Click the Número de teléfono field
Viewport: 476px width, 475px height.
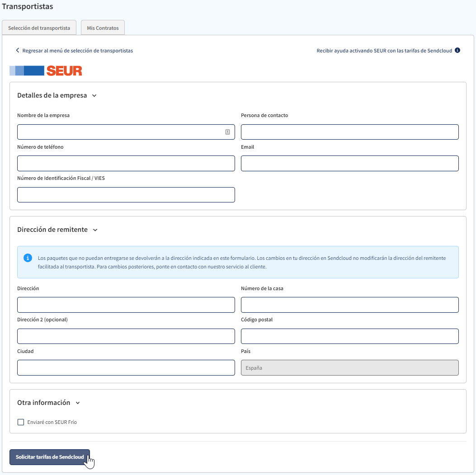tap(126, 163)
